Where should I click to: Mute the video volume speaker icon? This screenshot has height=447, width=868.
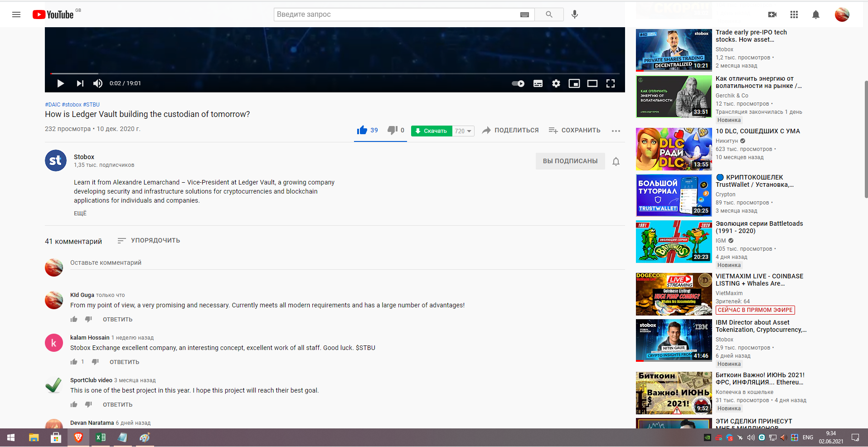pos(98,83)
